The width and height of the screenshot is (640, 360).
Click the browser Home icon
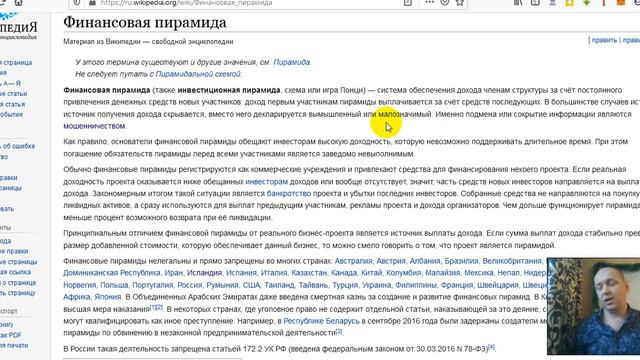pos(19,2)
